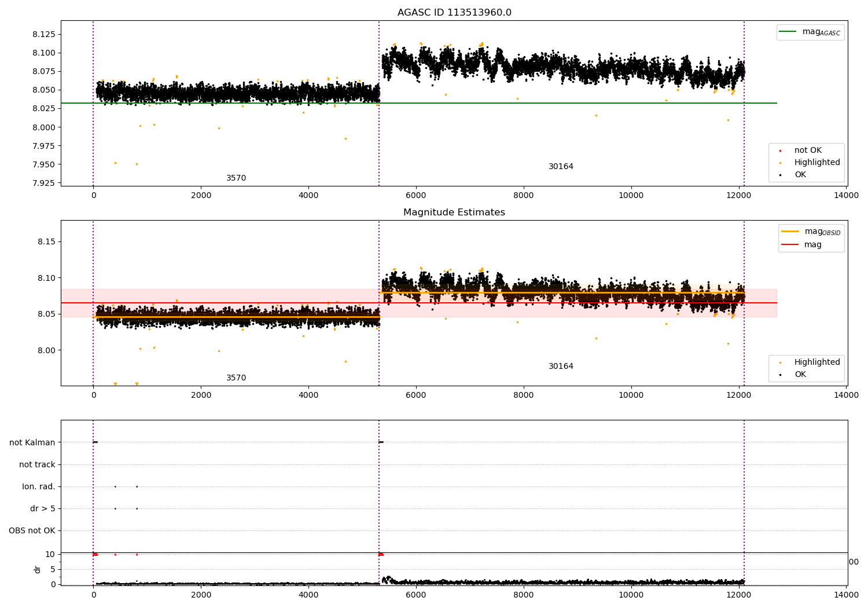
Task: Click the '3570' label in Magnitude Estimates plot
Action: [236, 378]
